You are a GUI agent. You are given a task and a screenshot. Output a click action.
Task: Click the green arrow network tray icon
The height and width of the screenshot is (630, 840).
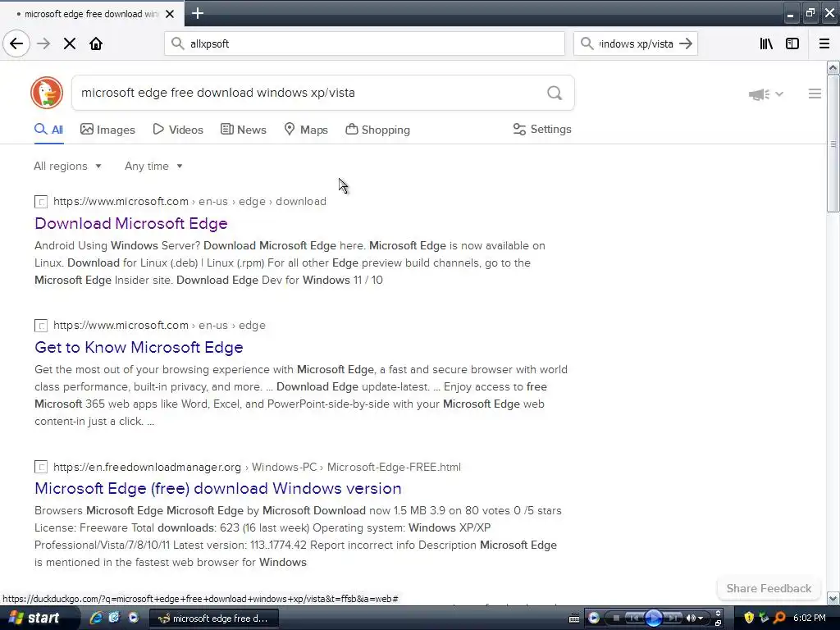(x=764, y=618)
